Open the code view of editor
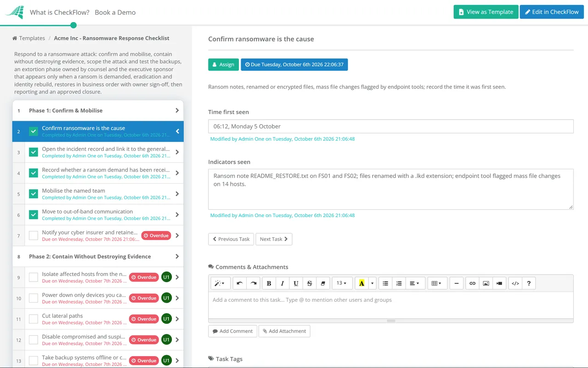This screenshot has width=588, height=368. point(515,283)
